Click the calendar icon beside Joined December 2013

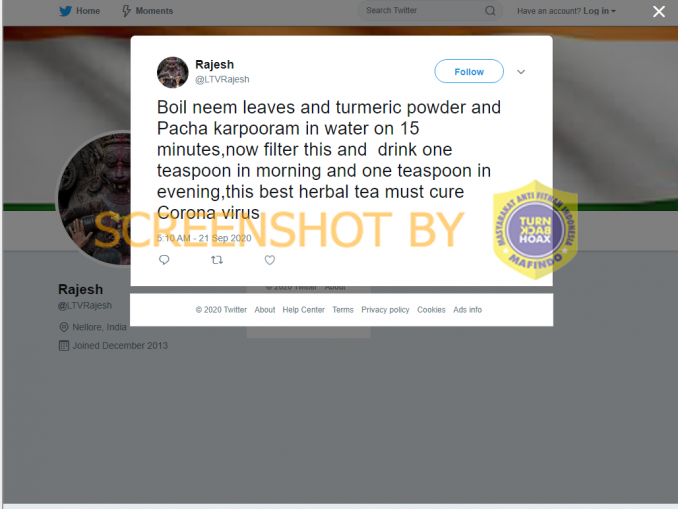pos(64,346)
